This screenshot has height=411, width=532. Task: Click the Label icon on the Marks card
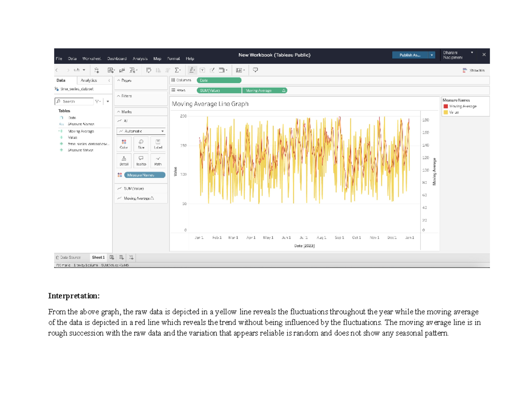coord(158,144)
